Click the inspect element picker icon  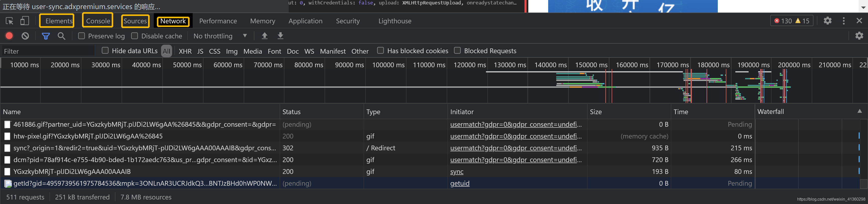tap(10, 21)
